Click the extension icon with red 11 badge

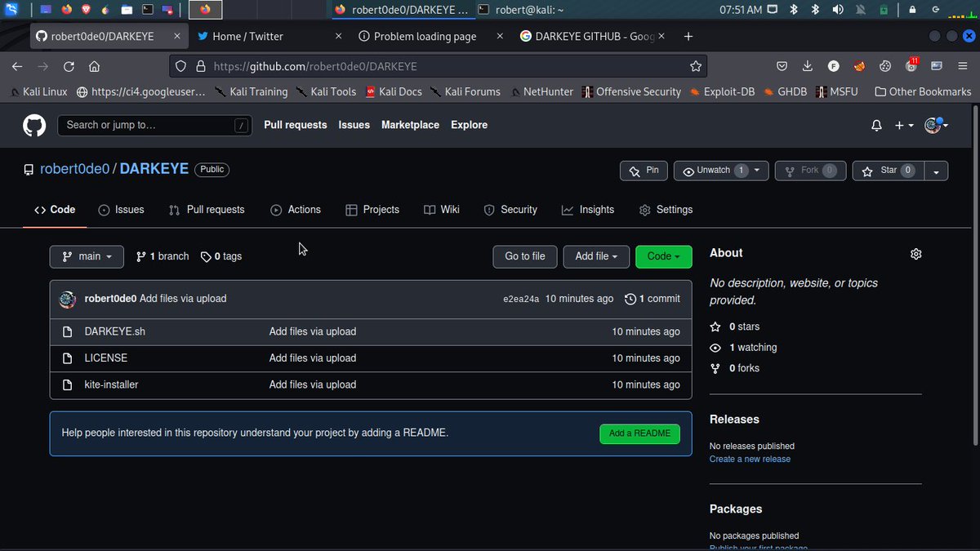pyautogui.click(x=911, y=65)
